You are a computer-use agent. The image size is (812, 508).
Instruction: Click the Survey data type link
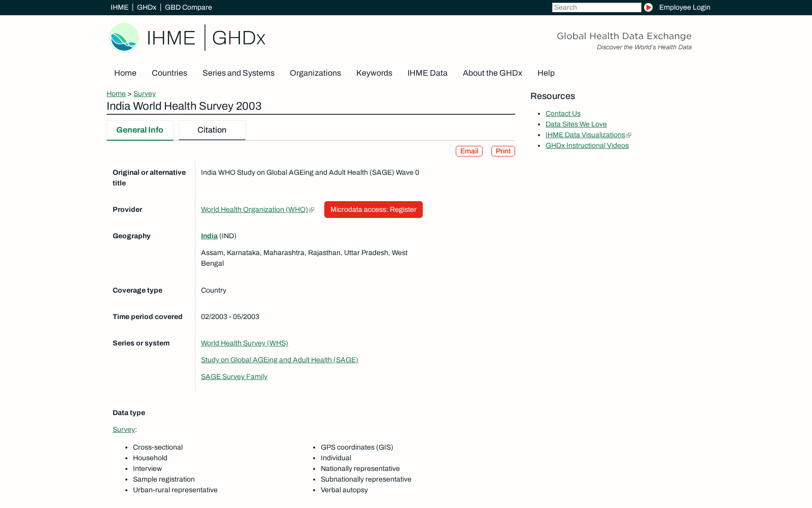[124, 429]
